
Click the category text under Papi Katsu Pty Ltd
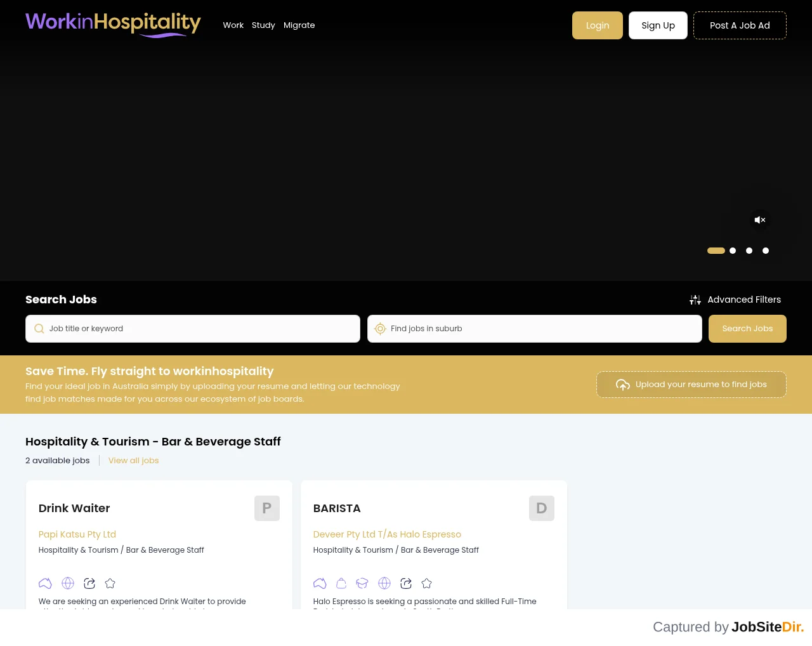pyautogui.click(x=121, y=550)
